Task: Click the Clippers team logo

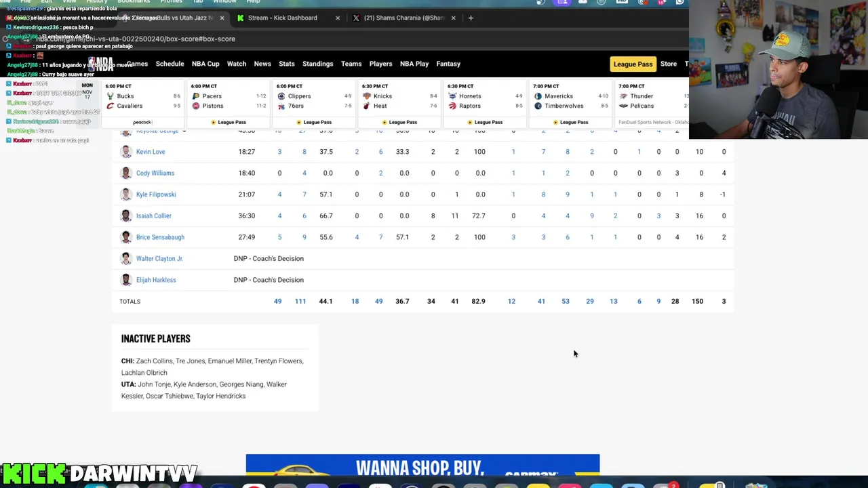Action: click(x=281, y=96)
